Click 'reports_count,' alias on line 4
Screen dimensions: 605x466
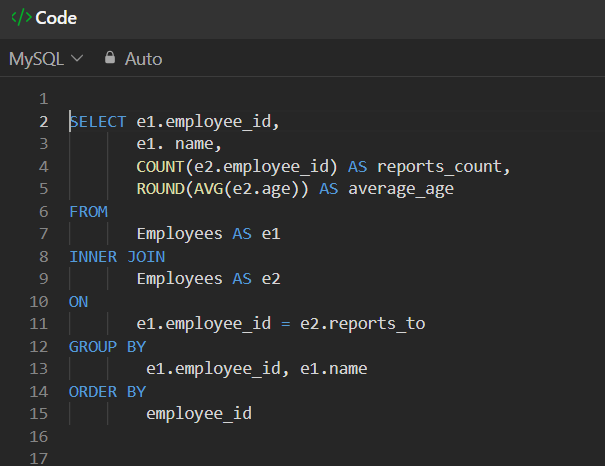(x=444, y=167)
